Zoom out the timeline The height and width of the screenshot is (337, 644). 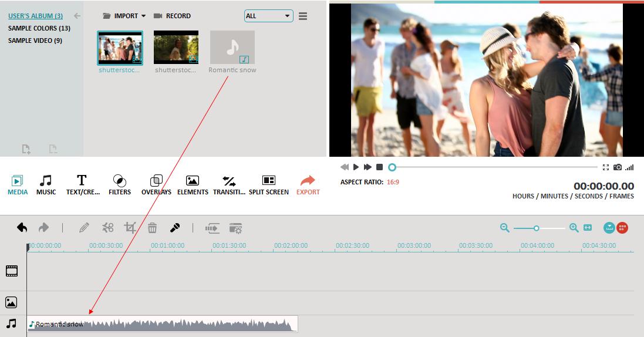pyautogui.click(x=505, y=228)
